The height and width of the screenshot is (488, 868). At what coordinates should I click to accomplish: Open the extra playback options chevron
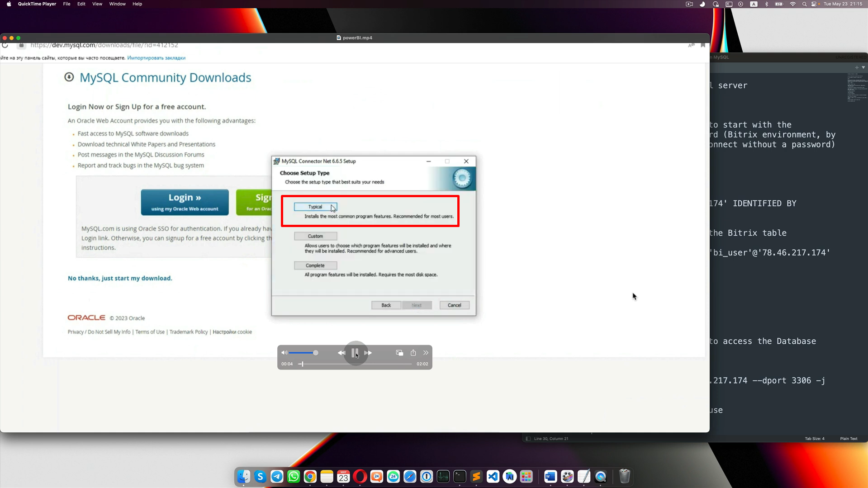[426, 352]
